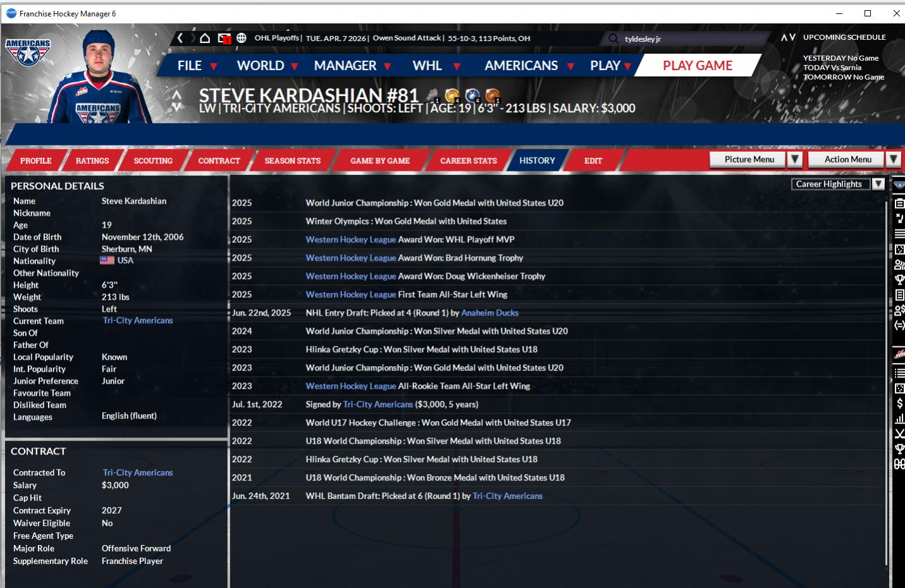Open the WHL dropdown menu
This screenshot has width=905, height=588.
436,66
